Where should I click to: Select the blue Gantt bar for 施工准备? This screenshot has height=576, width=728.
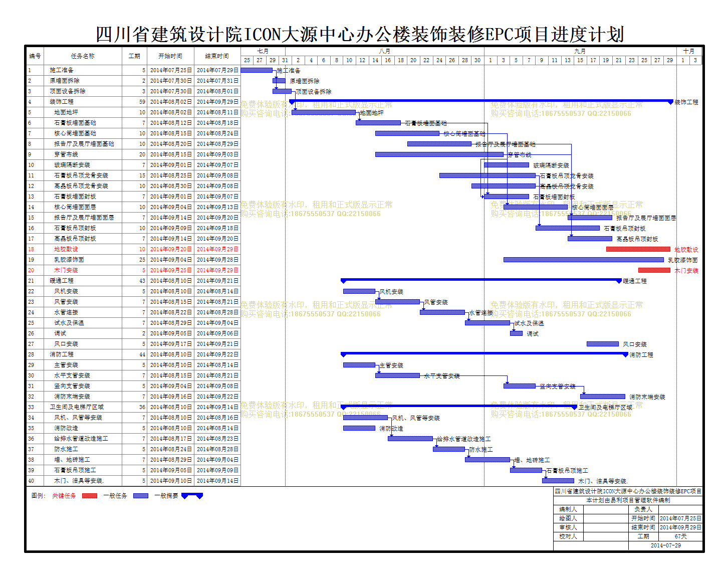coord(257,70)
